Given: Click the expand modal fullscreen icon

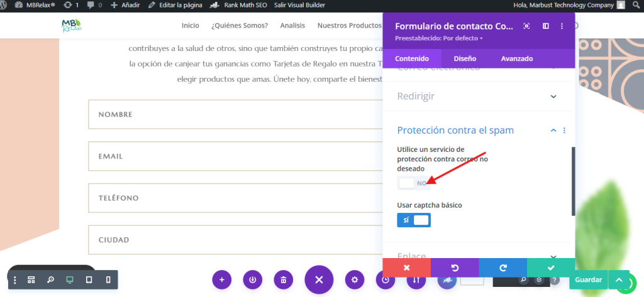Looking at the screenshot, I should (x=526, y=26).
